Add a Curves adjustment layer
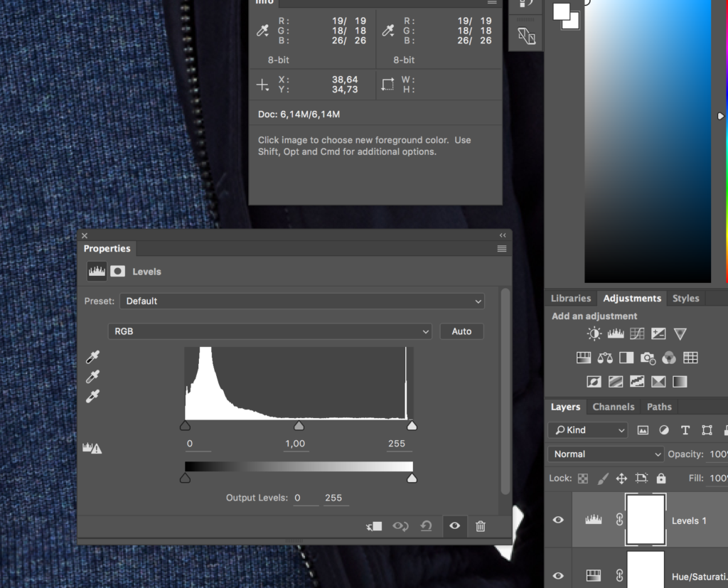728x588 pixels. [637, 333]
